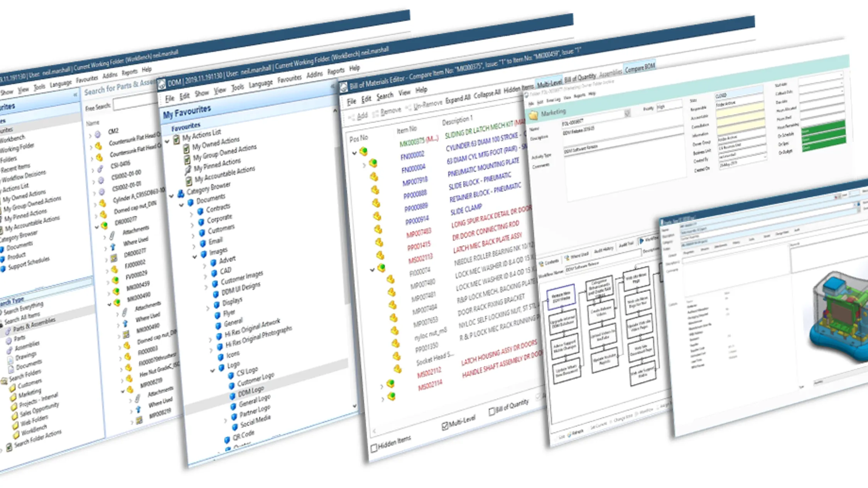Click Expand All in BOM Editor toolbar
The height and width of the screenshot is (488, 868).
coord(458,99)
